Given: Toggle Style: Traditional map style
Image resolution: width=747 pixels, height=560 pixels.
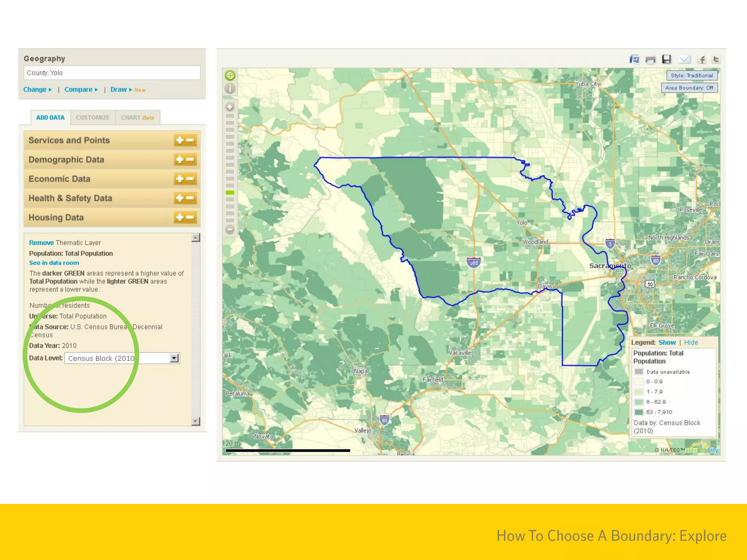Looking at the screenshot, I should coord(692,75).
